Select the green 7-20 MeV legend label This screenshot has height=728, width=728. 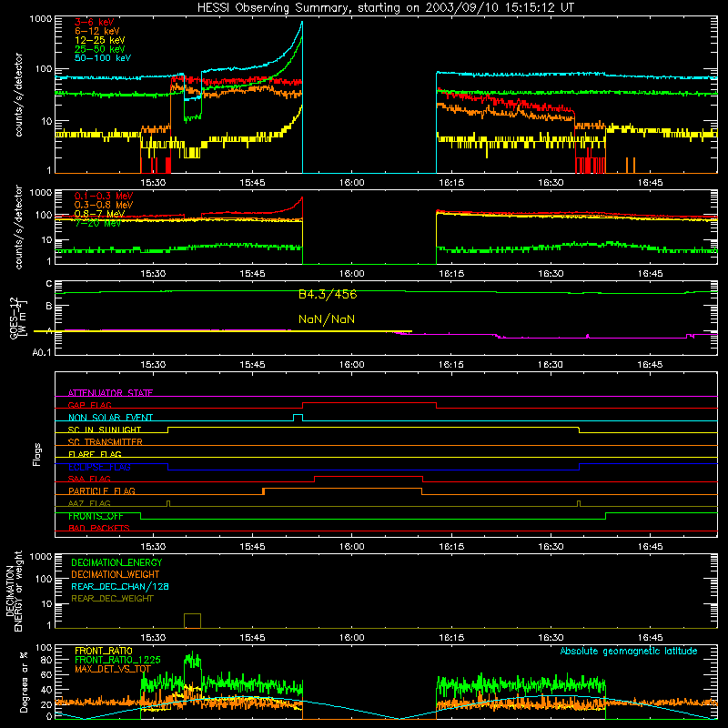point(98,223)
